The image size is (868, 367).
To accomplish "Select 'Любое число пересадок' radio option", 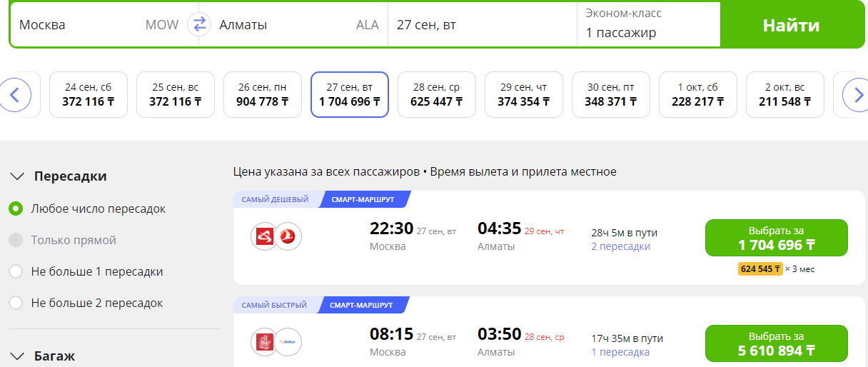I will [16, 209].
